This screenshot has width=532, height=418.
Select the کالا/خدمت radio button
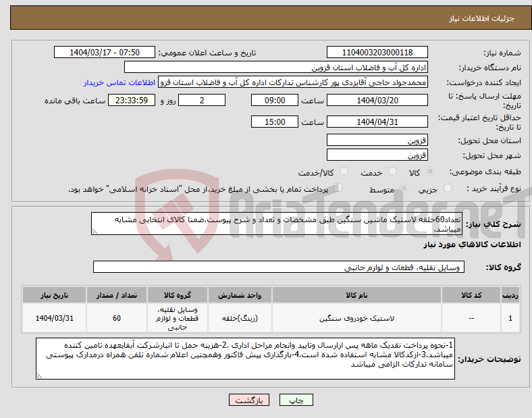point(344,172)
